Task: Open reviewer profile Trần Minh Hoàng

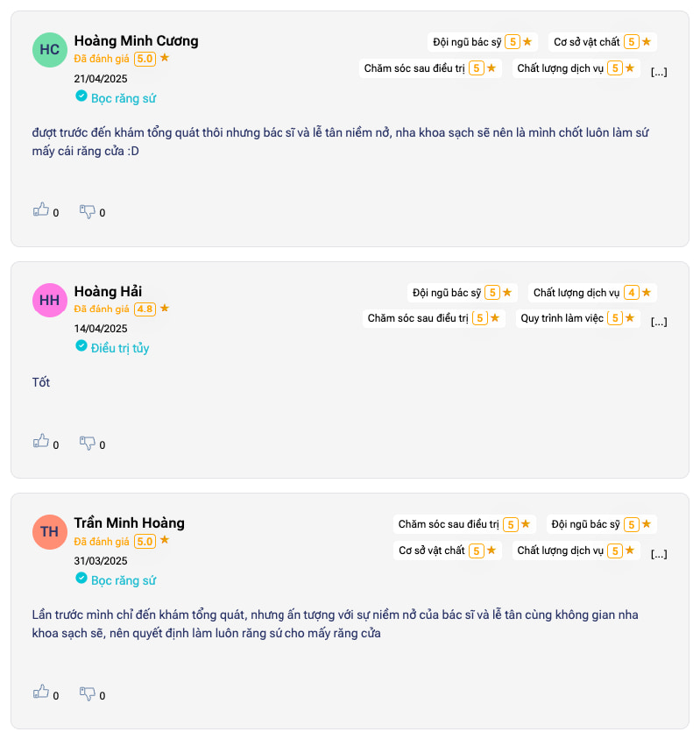Action: tap(129, 522)
